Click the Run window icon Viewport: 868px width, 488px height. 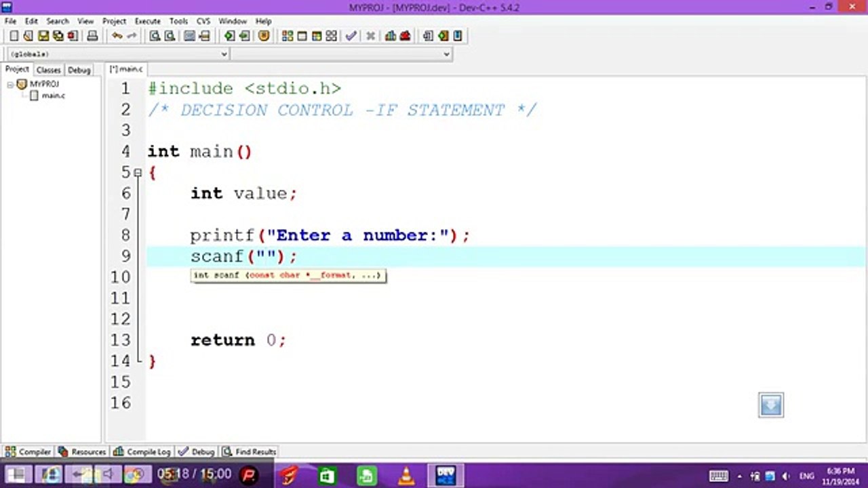pyautogui.click(x=302, y=36)
